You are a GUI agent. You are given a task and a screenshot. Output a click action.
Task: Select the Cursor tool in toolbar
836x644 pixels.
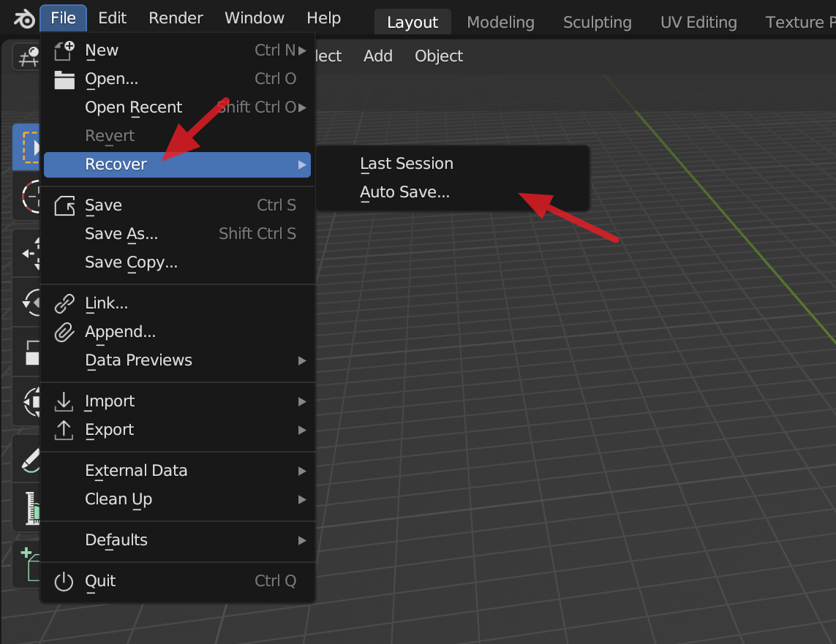click(26, 196)
